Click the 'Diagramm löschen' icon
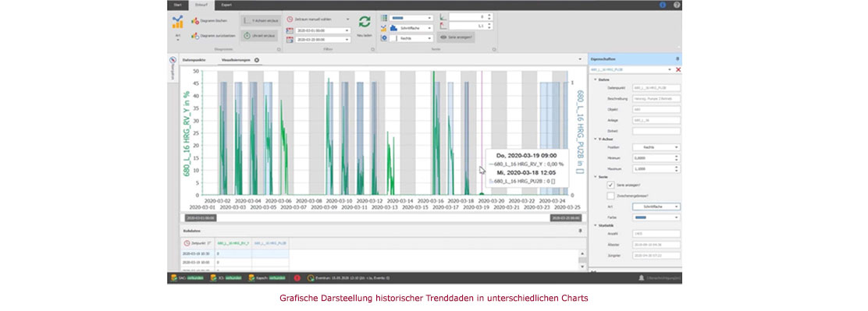 click(195, 21)
